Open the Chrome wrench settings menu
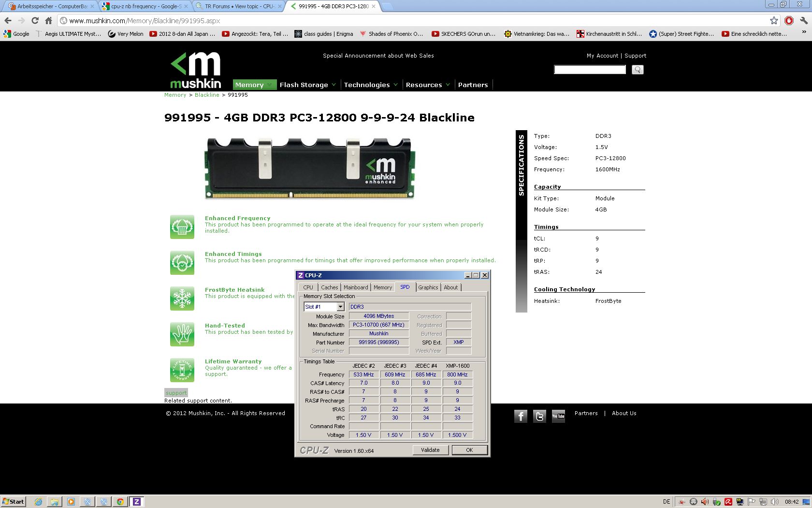The height and width of the screenshot is (508, 812). [804, 20]
